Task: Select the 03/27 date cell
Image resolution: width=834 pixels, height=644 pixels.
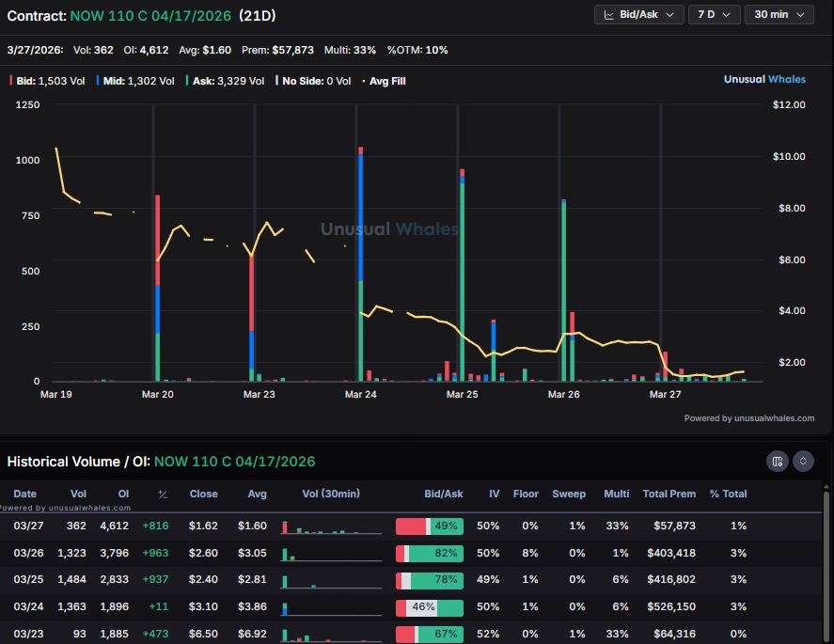Action: click(29, 526)
